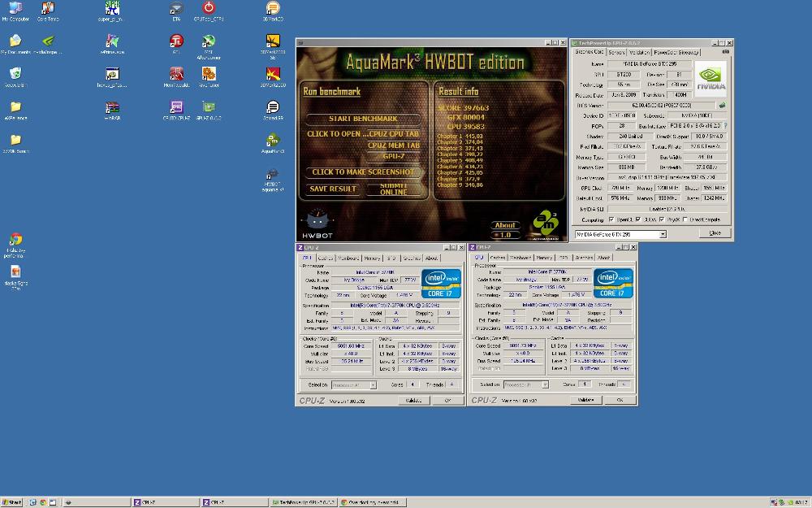812x508 pixels.
Task: Click OK in the right CPU-Z window
Action: [x=620, y=400]
